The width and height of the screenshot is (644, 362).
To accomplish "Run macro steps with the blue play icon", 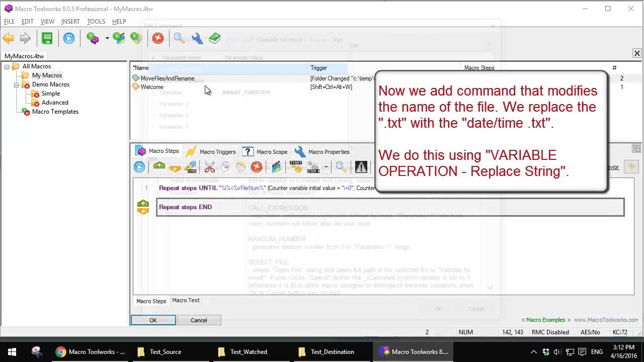I will coord(139,167).
